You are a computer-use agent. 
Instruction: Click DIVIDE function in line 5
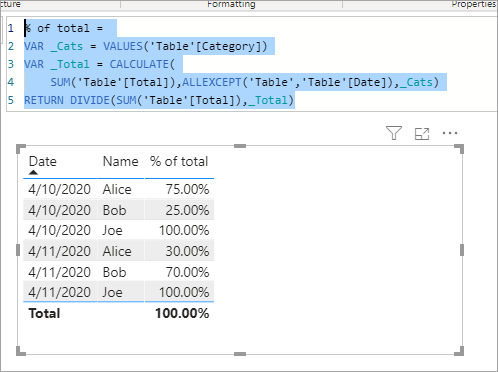pyautogui.click(x=90, y=100)
